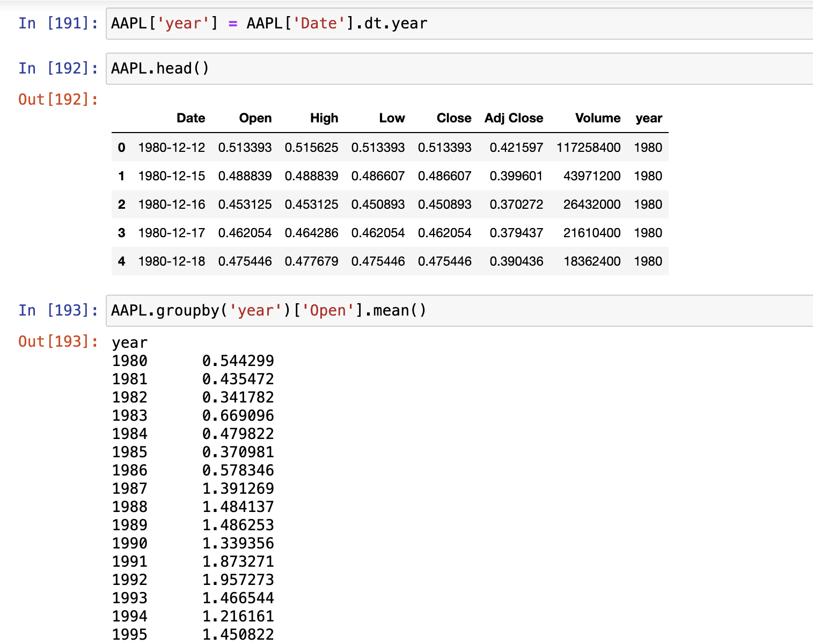This screenshot has width=813, height=644.
Task: Click the date cell 1980-12-12
Action: click(172, 148)
